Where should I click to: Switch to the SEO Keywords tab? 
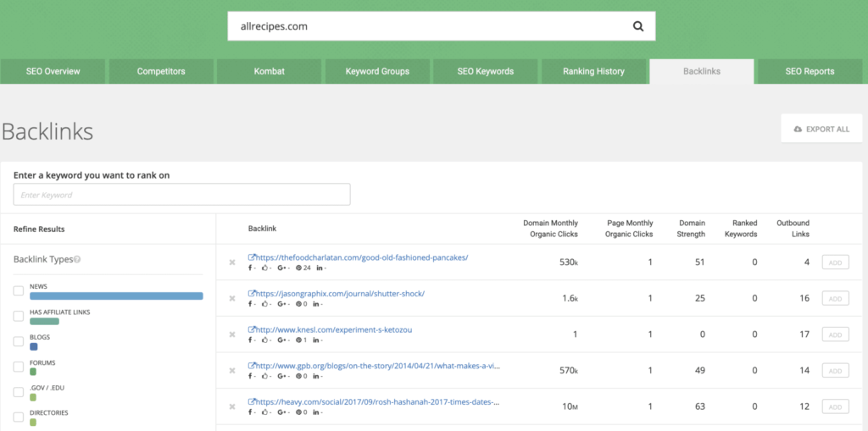click(x=486, y=71)
